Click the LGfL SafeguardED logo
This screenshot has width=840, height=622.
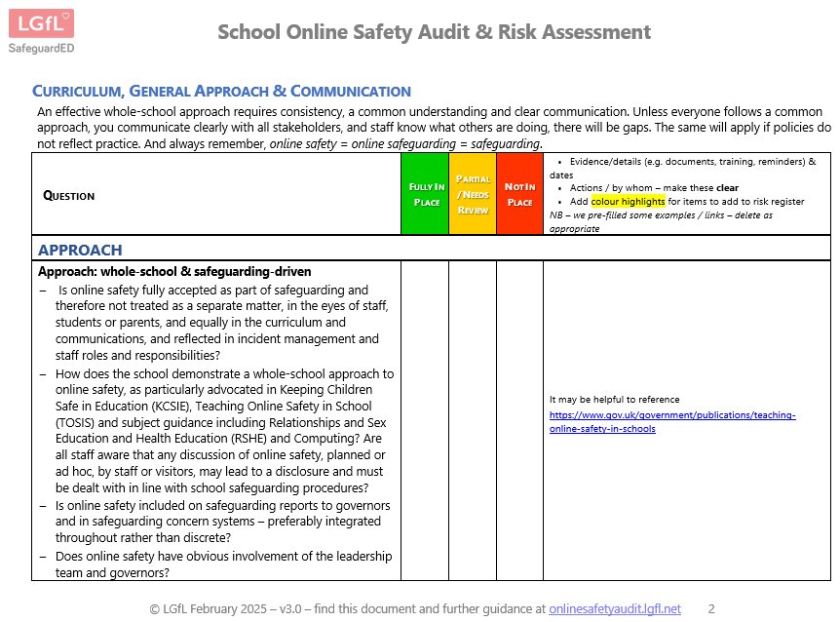pos(41,30)
